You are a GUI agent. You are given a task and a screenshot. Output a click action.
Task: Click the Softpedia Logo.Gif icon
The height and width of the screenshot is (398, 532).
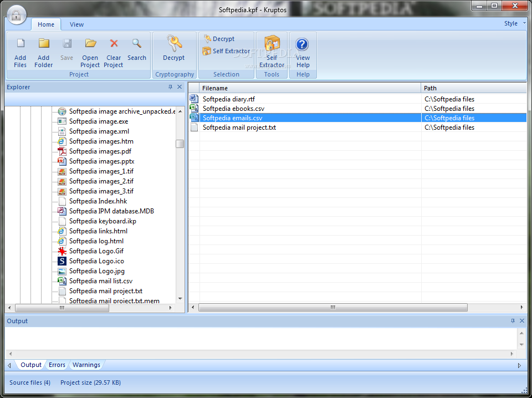(x=62, y=251)
